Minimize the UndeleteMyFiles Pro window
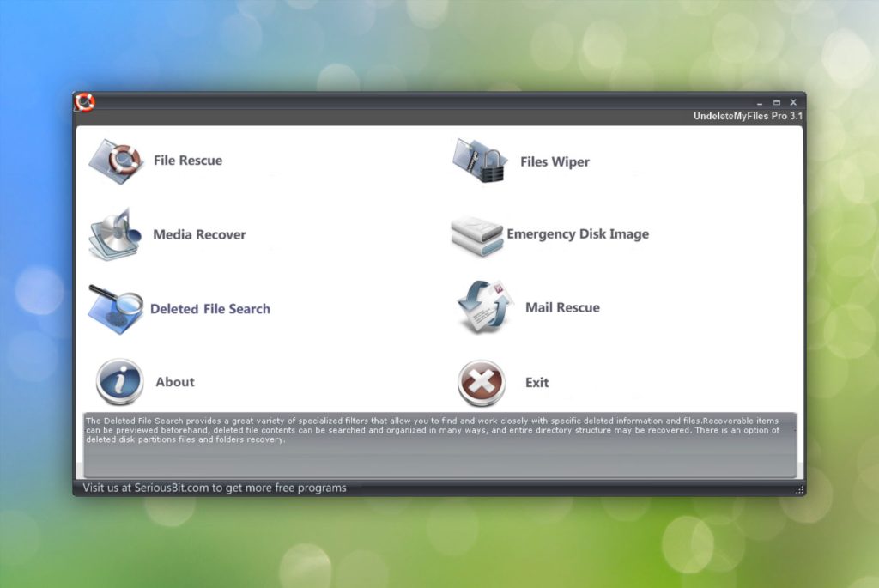The height and width of the screenshot is (588, 879). (x=760, y=102)
